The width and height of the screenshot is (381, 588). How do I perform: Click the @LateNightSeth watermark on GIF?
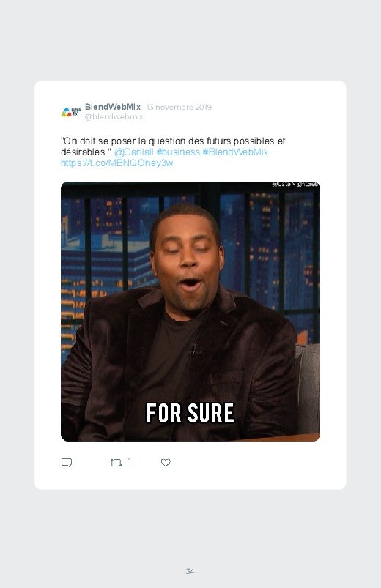coord(295,184)
